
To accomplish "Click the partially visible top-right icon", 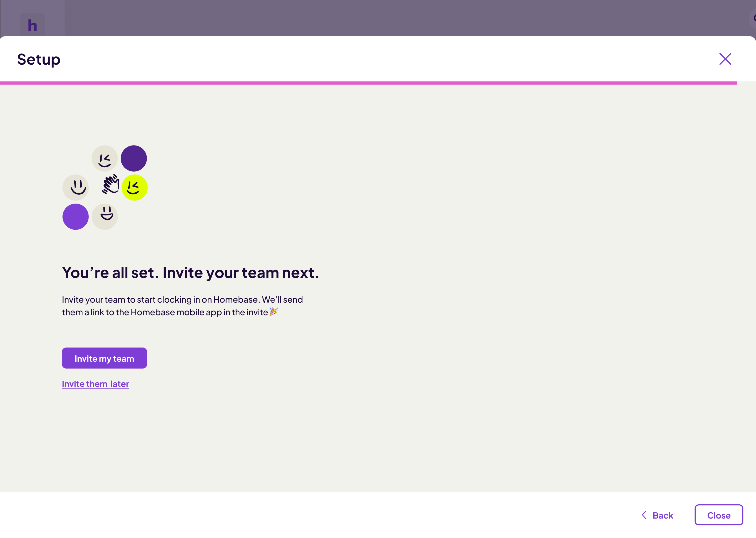I will click(x=753, y=18).
